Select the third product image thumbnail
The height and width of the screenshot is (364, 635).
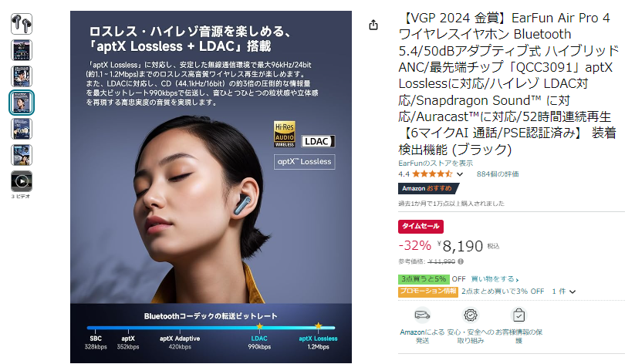coord(22,76)
